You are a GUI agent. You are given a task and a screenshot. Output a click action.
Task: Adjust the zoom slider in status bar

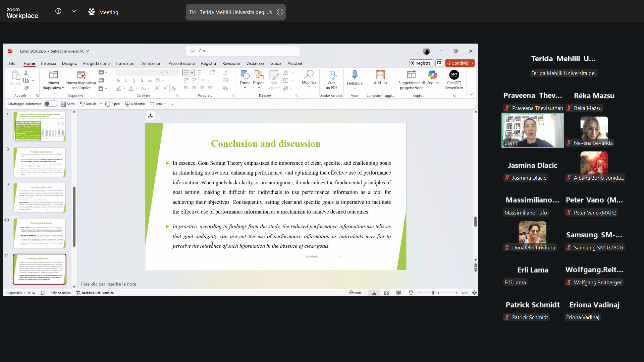point(433,293)
